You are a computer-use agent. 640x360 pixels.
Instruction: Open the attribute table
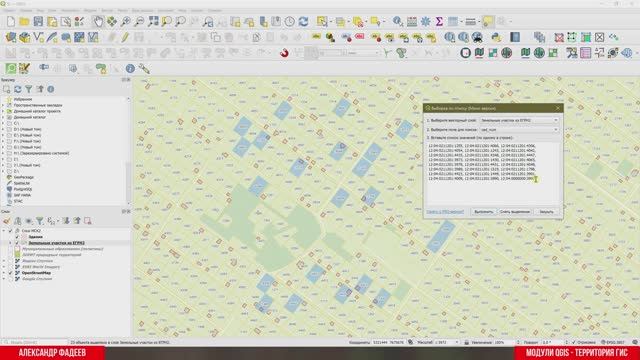(412, 22)
